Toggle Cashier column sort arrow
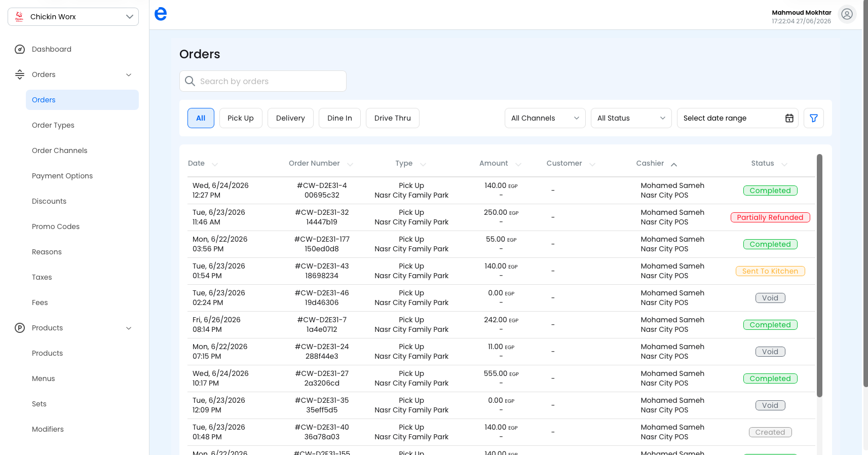 click(674, 164)
